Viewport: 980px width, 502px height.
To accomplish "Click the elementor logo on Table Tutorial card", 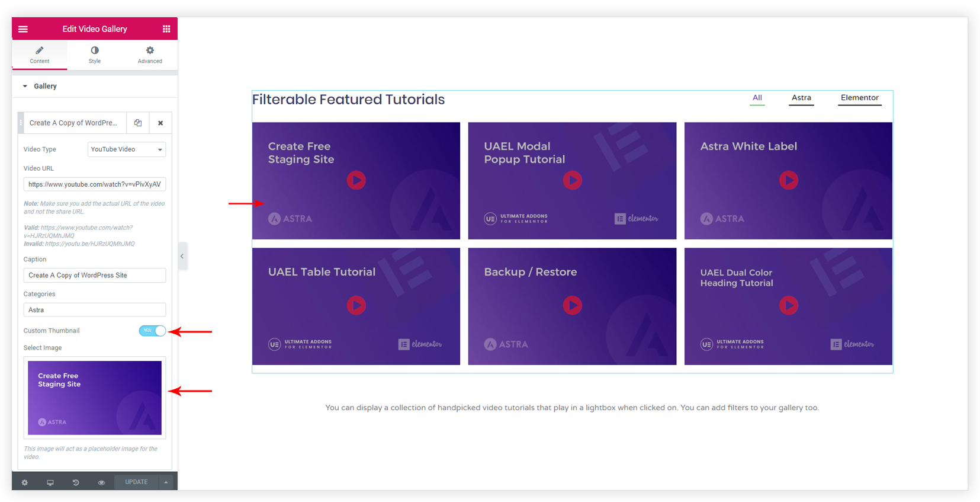I will coord(420,344).
